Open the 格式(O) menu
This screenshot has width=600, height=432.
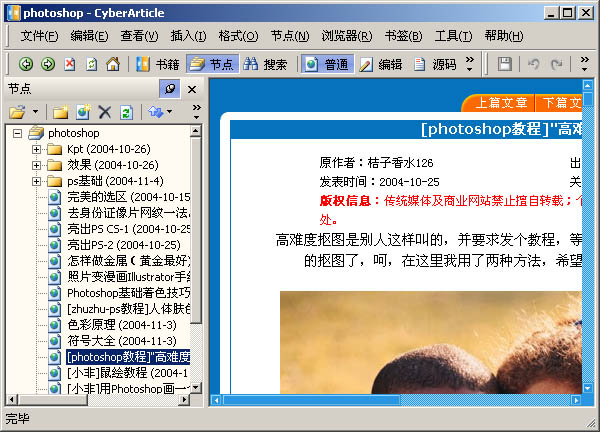(238, 36)
